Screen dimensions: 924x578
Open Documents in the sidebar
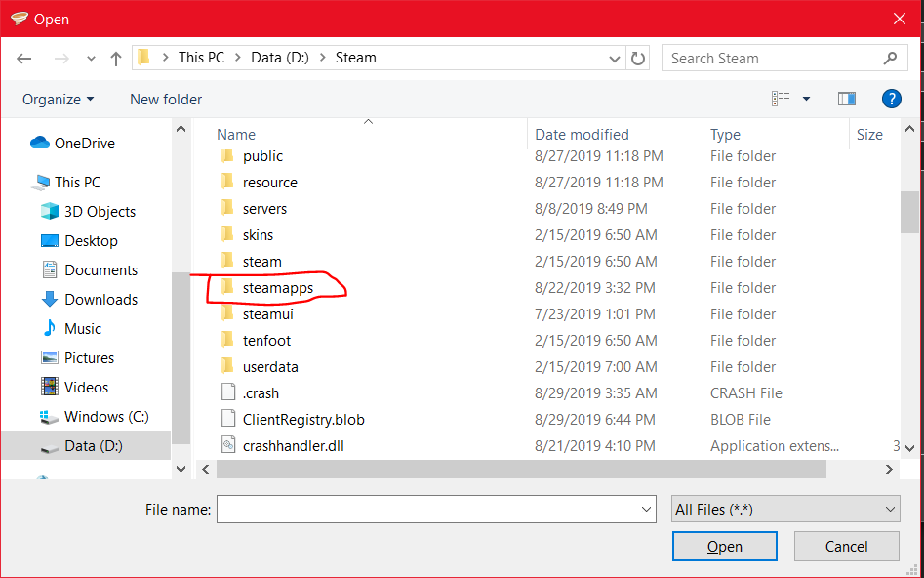coord(90,270)
